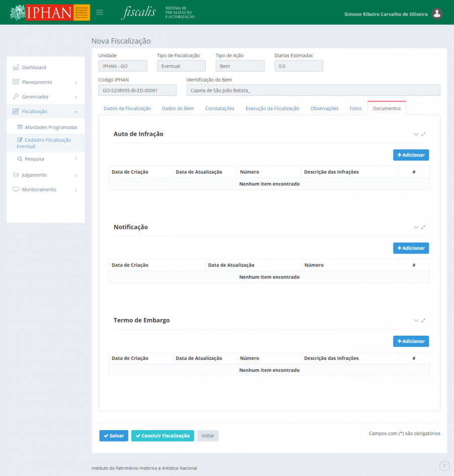The width and height of the screenshot is (454, 476).
Task: Expand Notificação panel to fullscreen
Action: point(423,227)
